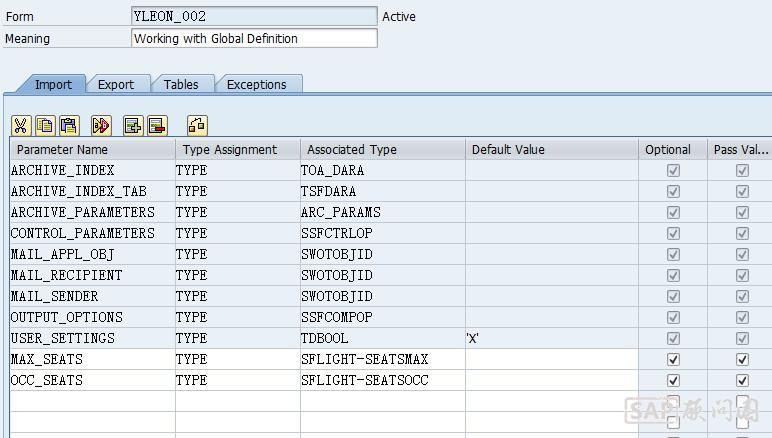Select the Exceptions tab
Screen dimensions: 772x438
click(256, 85)
